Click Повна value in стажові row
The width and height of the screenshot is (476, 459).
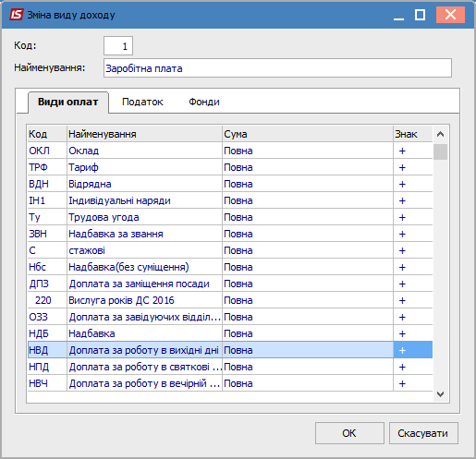click(238, 250)
